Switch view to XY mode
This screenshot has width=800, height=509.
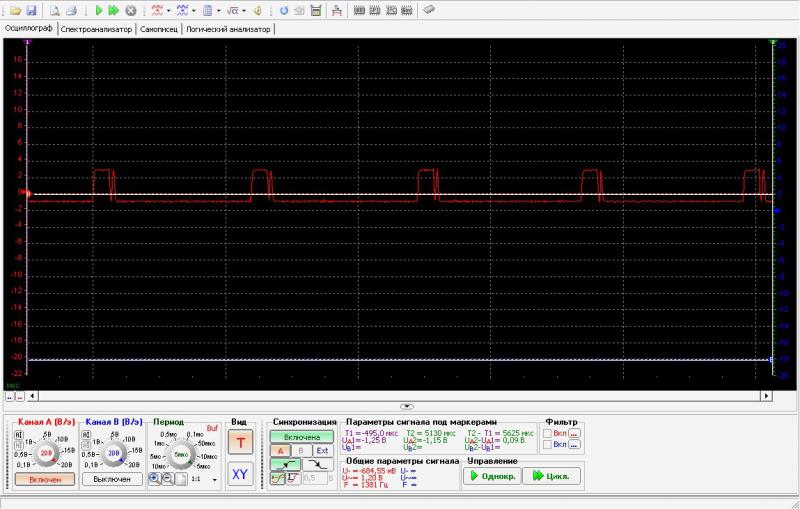[239, 474]
